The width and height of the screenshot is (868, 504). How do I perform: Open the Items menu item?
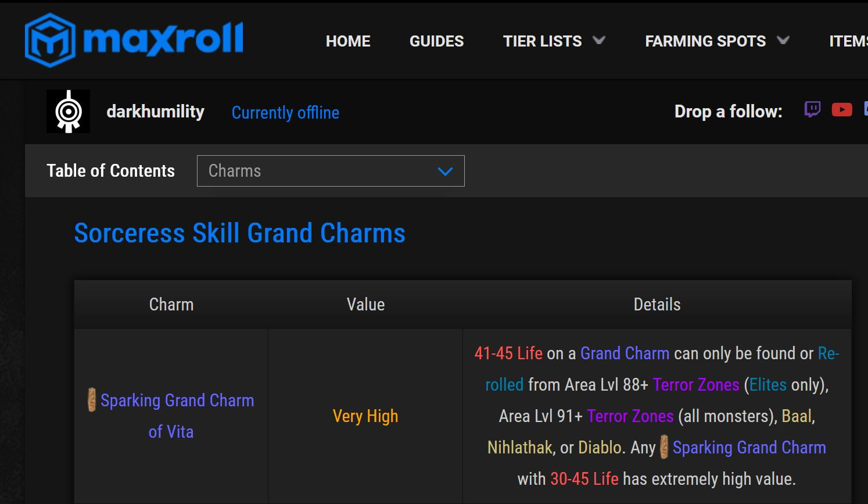[848, 41]
